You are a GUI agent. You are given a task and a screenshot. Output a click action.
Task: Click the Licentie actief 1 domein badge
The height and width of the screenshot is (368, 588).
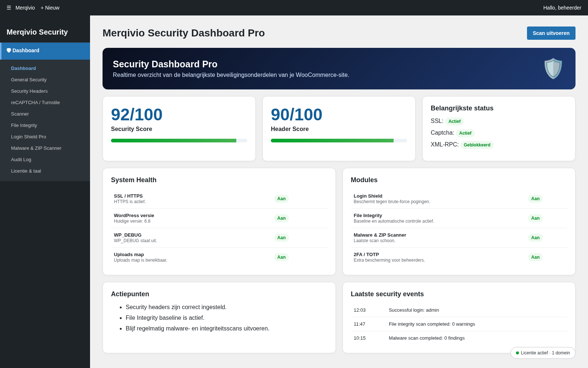tap(543, 353)
